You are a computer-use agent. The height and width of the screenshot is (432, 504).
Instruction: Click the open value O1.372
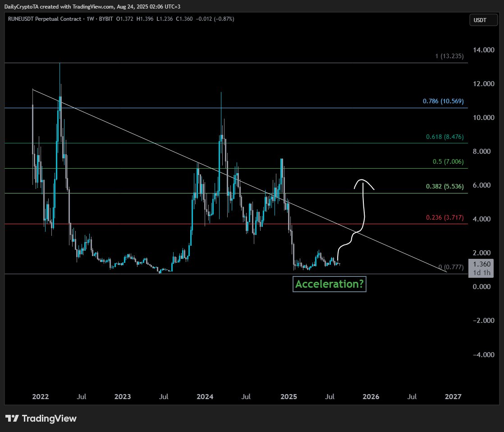tap(125, 19)
